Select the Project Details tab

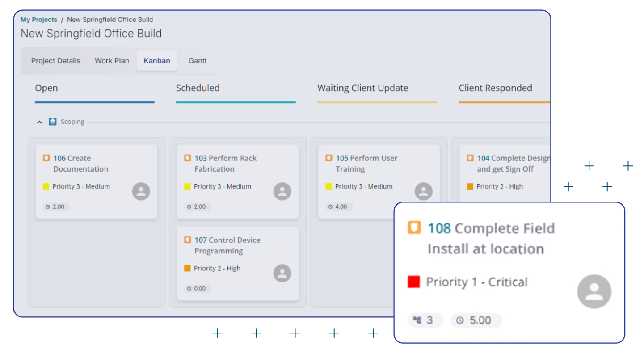[56, 61]
